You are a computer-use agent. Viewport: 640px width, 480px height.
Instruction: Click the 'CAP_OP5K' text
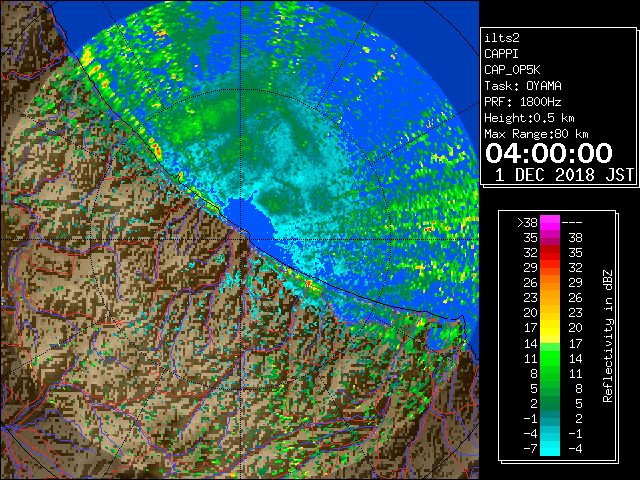[x=512, y=70]
